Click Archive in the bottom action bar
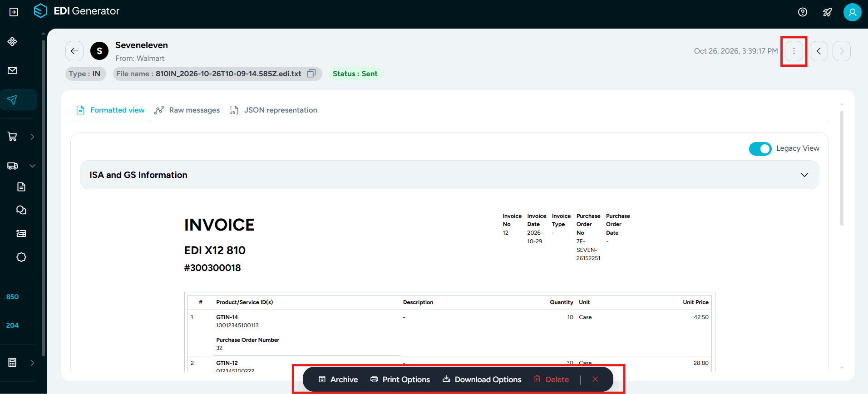The height and width of the screenshot is (394, 868). [338, 379]
